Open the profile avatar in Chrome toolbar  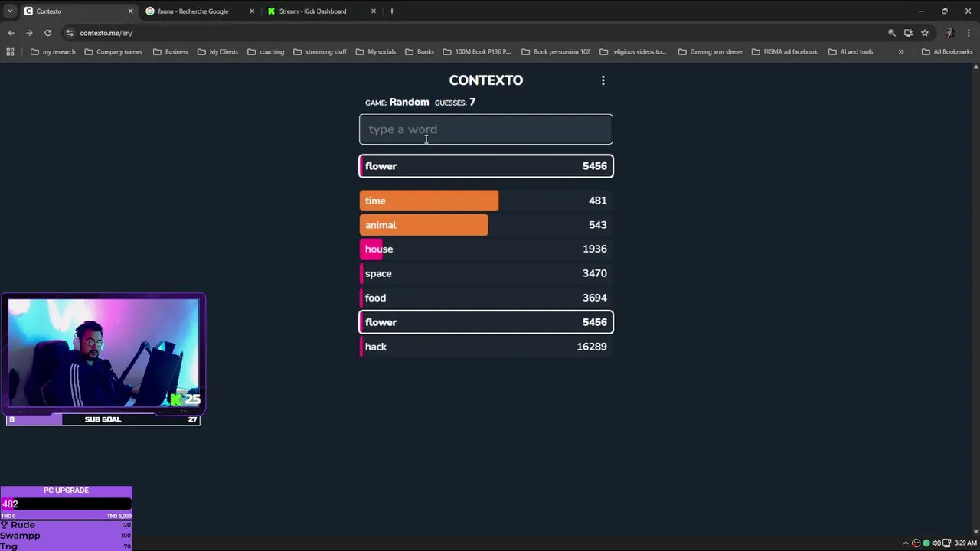tap(949, 33)
